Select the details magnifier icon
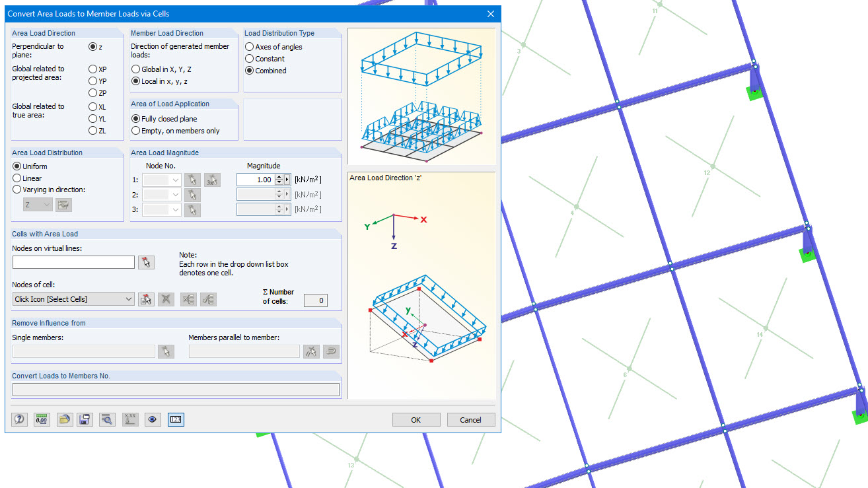 click(106, 419)
